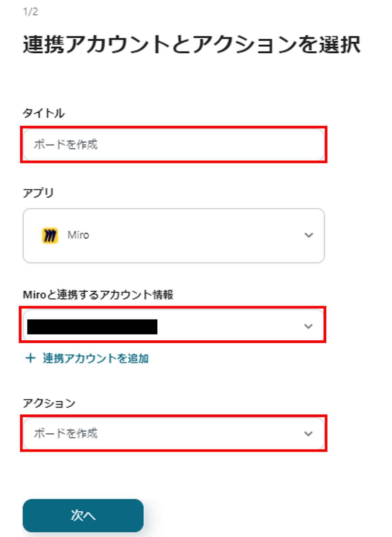
Task: Click the タイトル field label
Action: [44, 113]
